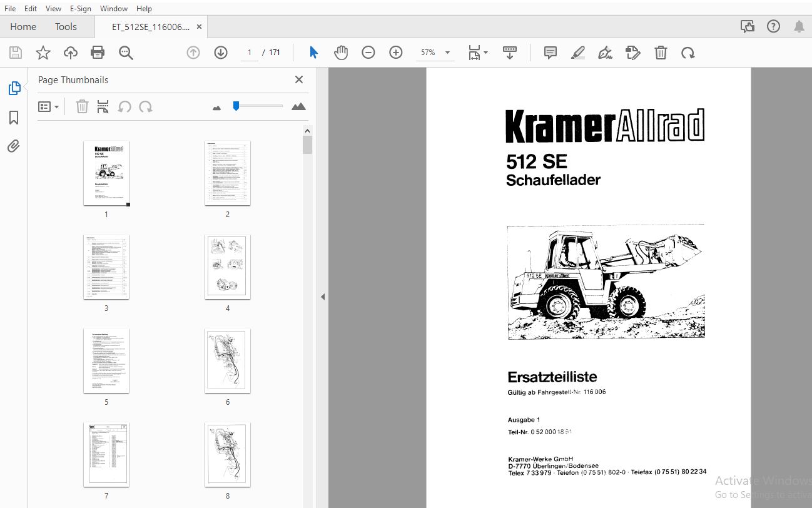Collapse the left navigation pane arrow

point(323,297)
